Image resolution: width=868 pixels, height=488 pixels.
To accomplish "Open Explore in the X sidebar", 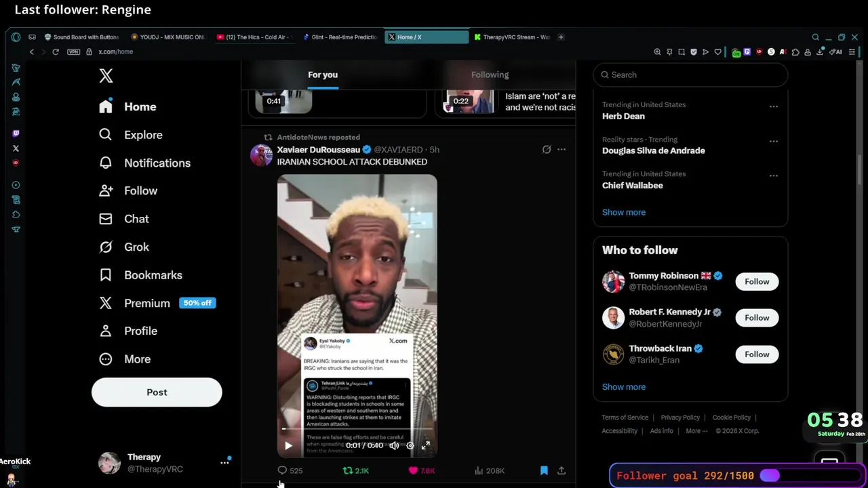I will click(131, 135).
